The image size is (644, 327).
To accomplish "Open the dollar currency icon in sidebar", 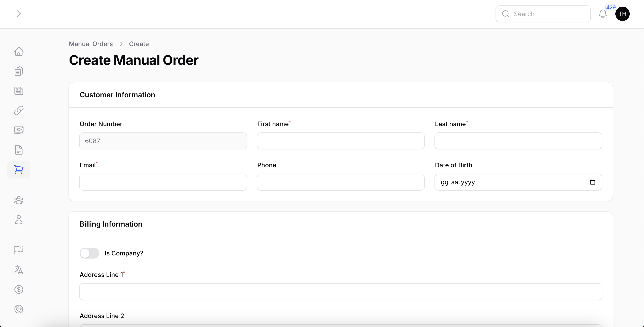I will 19,289.
